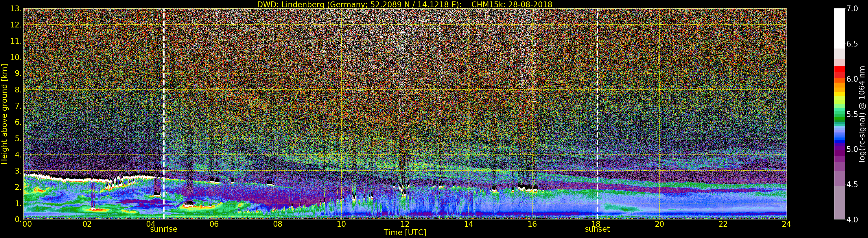The width and height of the screenshot is (868, 238).
Task: Click the '20' time tick label
Action: point(659,224)
